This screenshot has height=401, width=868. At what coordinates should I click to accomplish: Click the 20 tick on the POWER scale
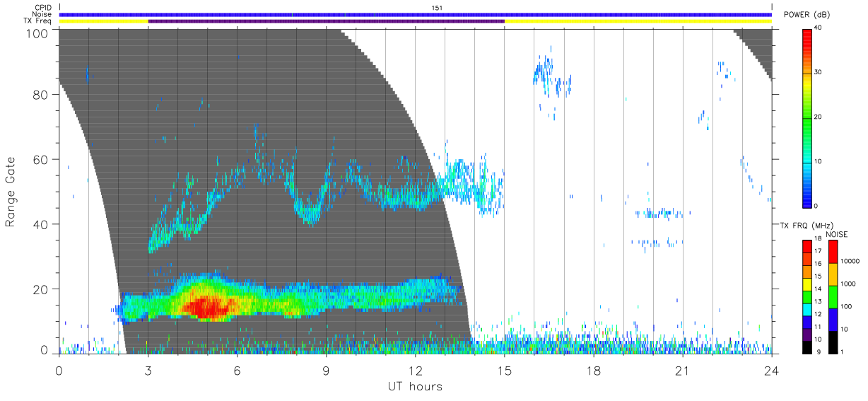coord(818,117)
